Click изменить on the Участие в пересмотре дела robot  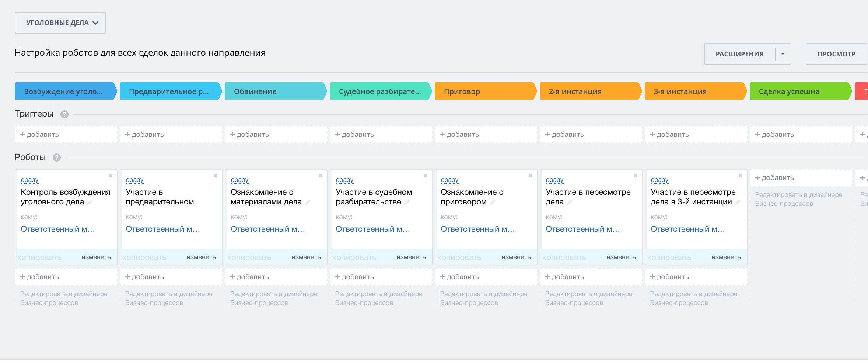point(621,257)
